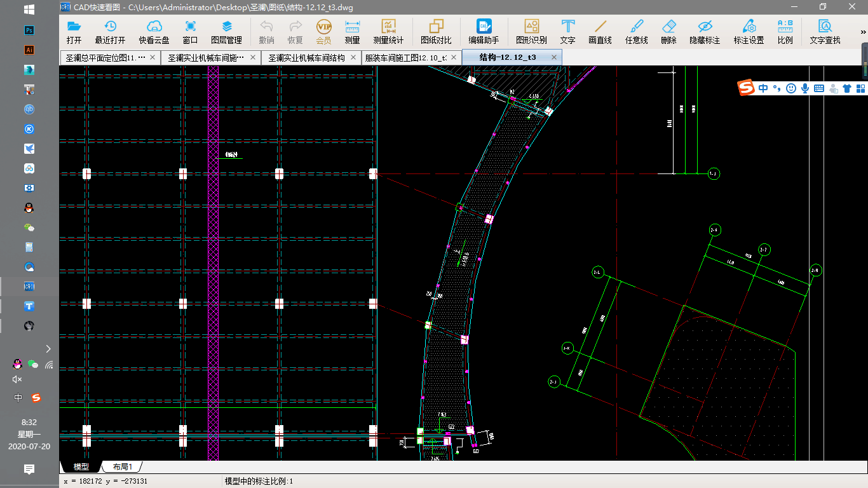Open soft keyboard on the IME bar
This screenshot has width=868, height=488.
click(819, 88)
